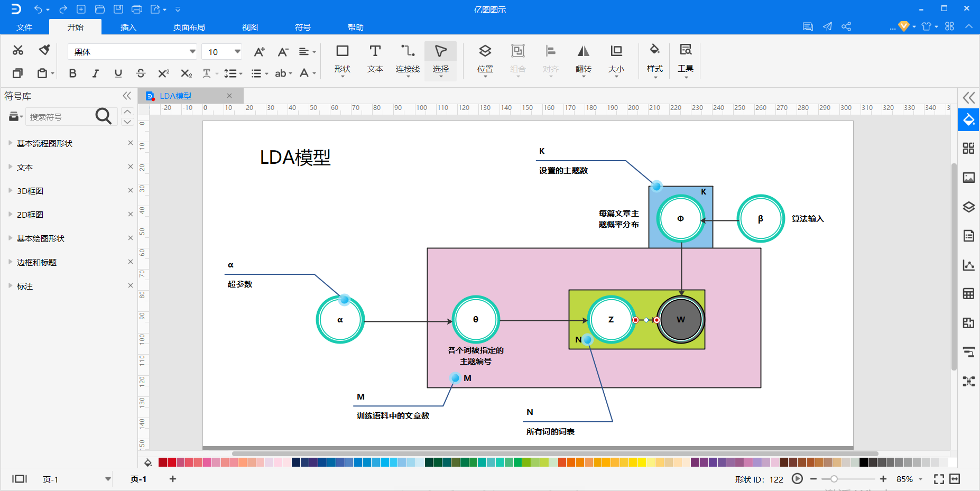Click the zoom in plus button
The image size is (980, 491).
pos(883,479)
